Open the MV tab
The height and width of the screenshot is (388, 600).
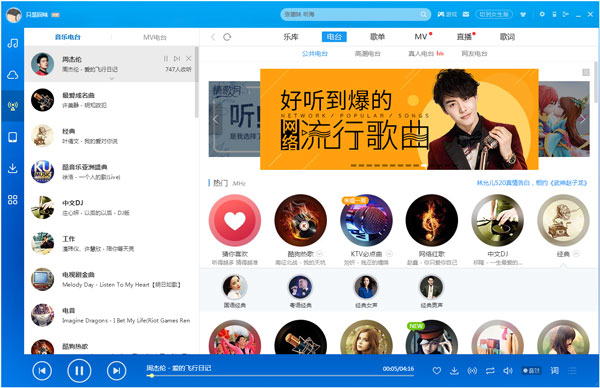421,37
